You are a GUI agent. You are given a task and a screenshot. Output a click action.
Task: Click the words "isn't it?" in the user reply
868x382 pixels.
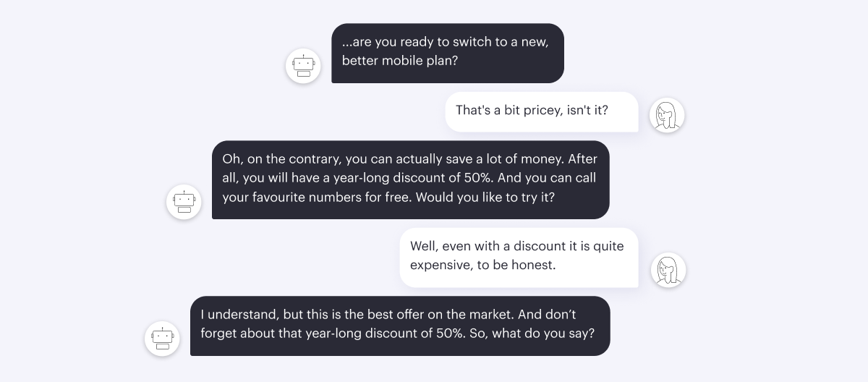point(584,111)
